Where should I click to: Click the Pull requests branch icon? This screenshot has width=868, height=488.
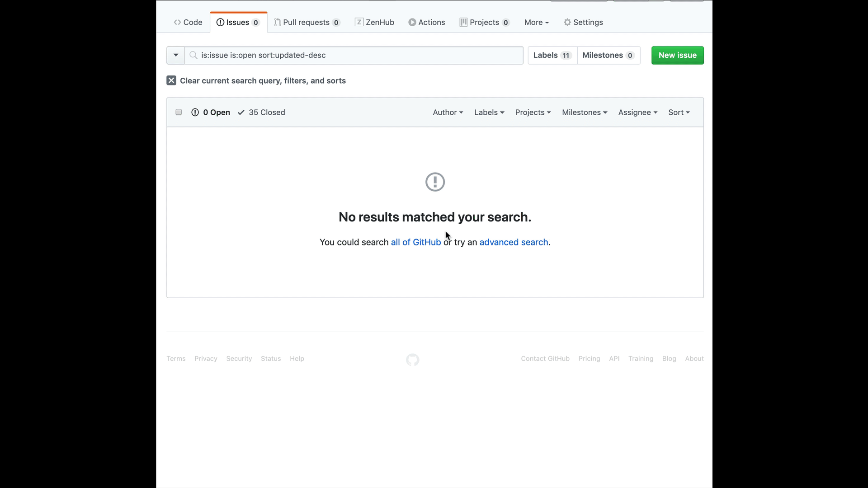click(x=277, y=22)
